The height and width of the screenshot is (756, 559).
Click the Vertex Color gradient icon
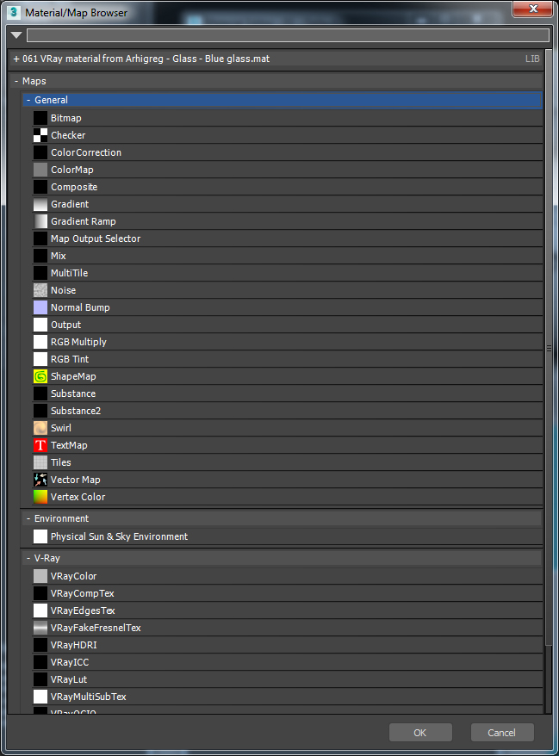point(40,497)
